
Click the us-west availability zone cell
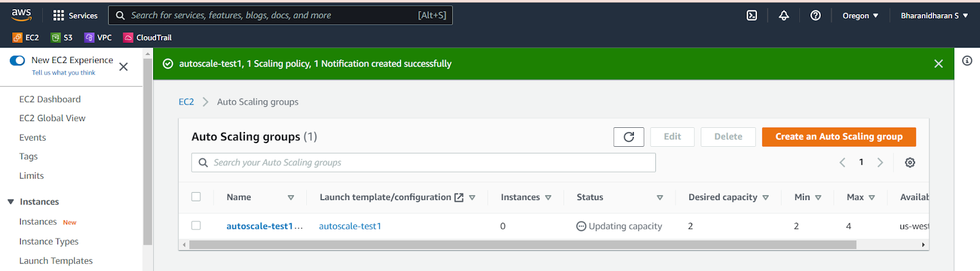pyautogui.click(x=914, y=226)
